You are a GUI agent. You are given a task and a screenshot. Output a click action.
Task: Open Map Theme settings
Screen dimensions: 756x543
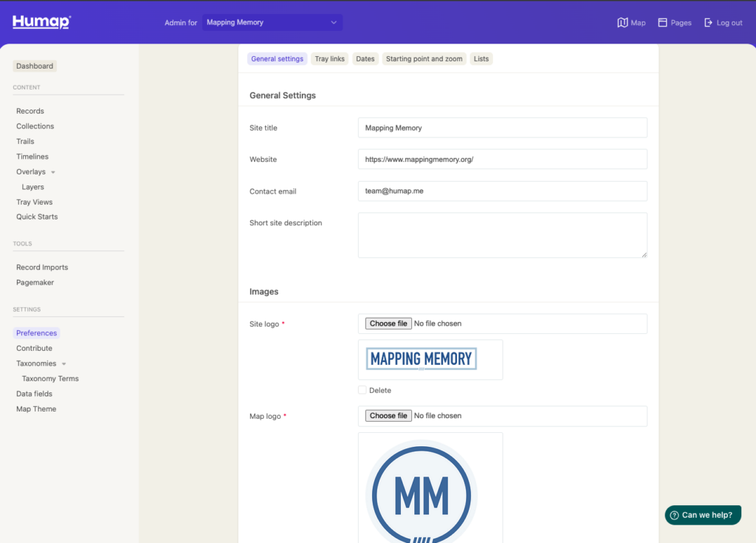point(36,409)
